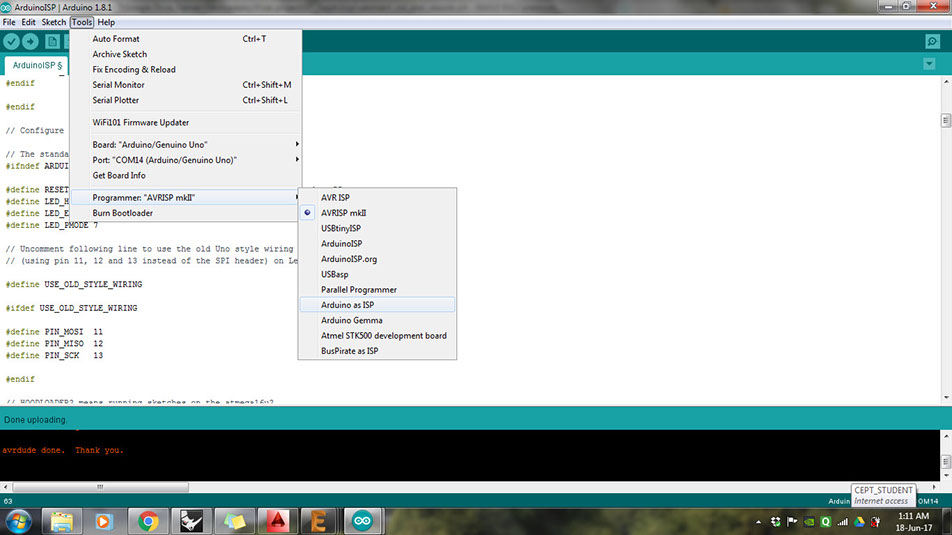The image size is (952, 535).
Task: Open the Edit menu
Action: 29,22
